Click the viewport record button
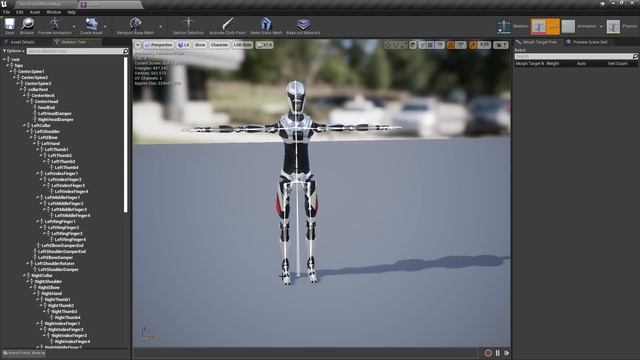This screenshot has width=640, height=360. click(x=488, y=353)
